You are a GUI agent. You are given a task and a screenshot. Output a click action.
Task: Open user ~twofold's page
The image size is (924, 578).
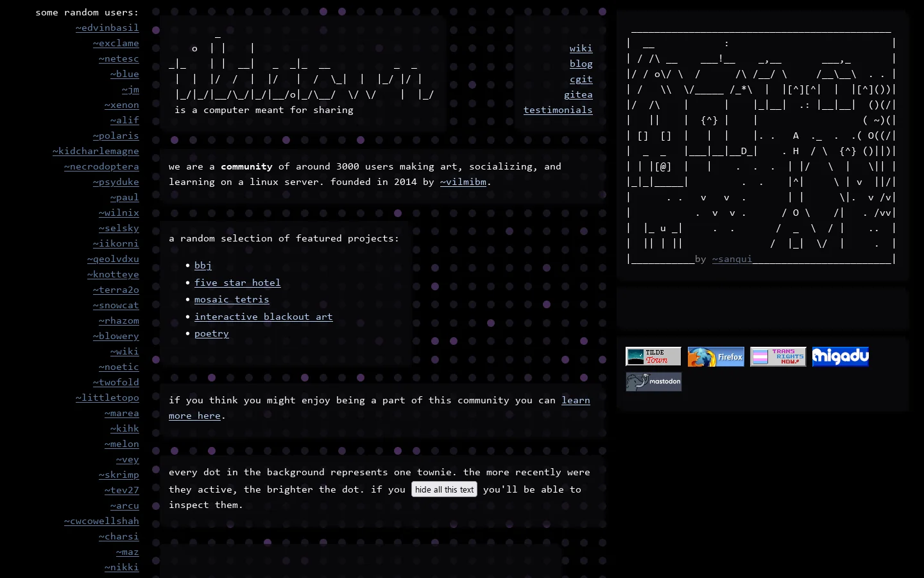(116, 382)
